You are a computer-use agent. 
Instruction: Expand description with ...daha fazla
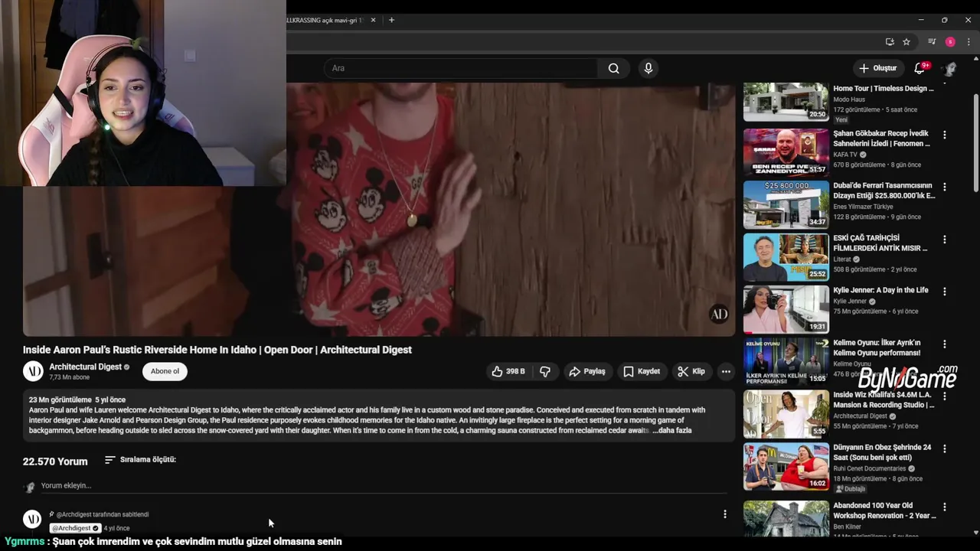click(x=671, y=430)
